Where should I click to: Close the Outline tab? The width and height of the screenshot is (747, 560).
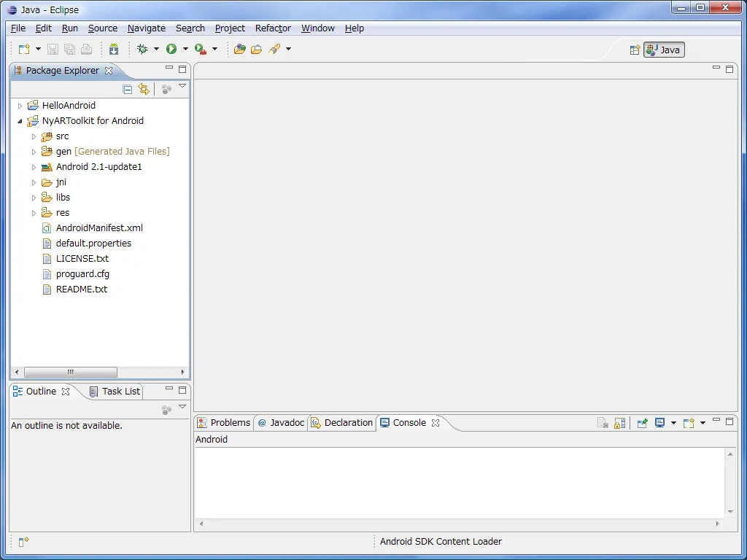tap(66, 392)
